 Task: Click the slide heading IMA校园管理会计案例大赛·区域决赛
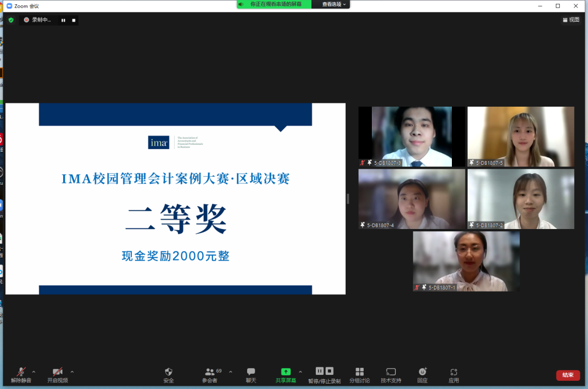pos(175,179)
